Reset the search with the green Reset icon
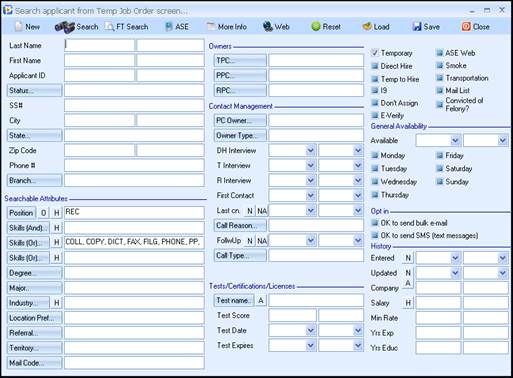The width and height of the screenshot is (513, 378). tap(315, 27)
